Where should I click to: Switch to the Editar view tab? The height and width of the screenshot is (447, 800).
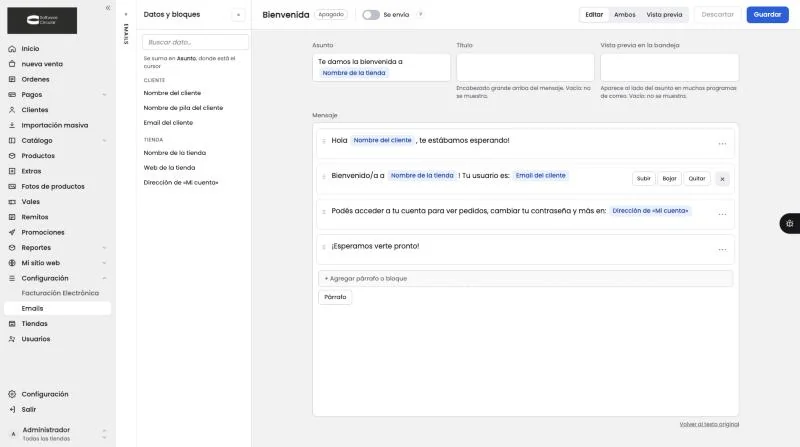coord(594,15)
